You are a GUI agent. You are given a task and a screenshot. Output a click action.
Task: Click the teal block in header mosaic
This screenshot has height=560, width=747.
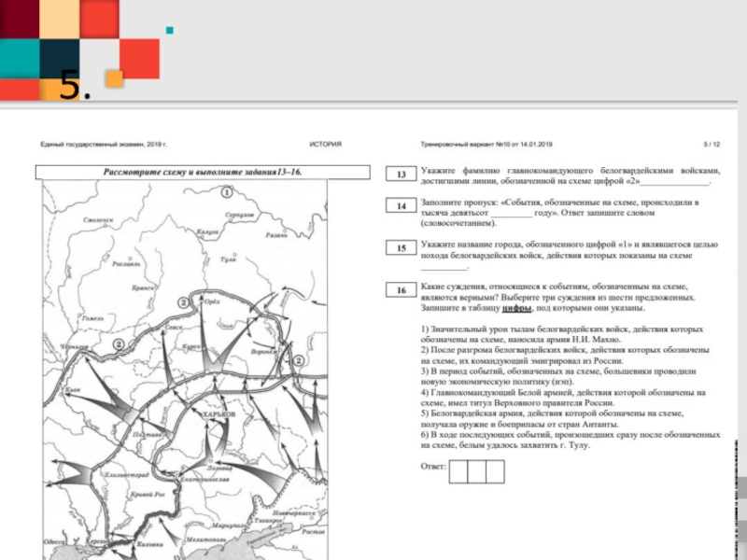click(x=19, y=58)
